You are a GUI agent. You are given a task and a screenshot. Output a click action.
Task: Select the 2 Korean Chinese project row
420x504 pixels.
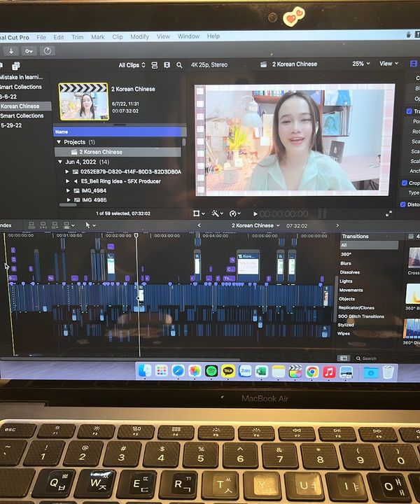pyautogui.click(x=118, y=152)
